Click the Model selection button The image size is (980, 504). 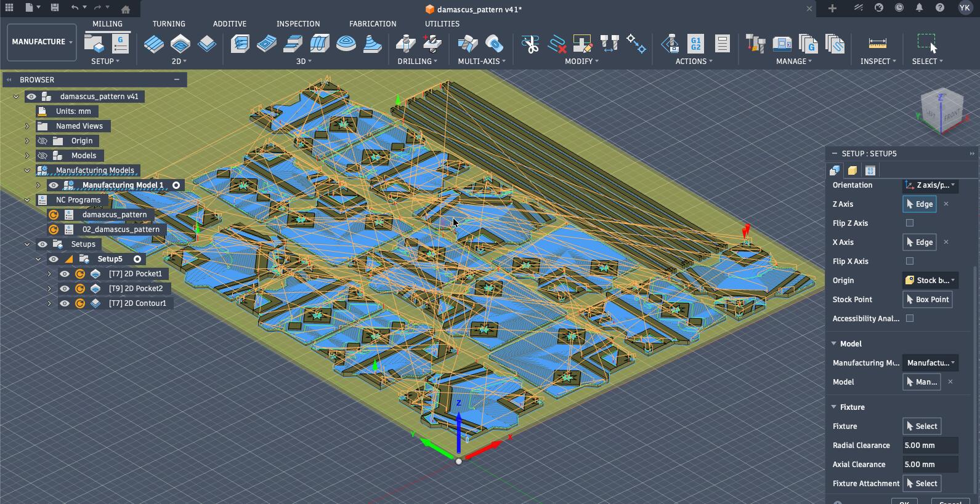(922, 382)
